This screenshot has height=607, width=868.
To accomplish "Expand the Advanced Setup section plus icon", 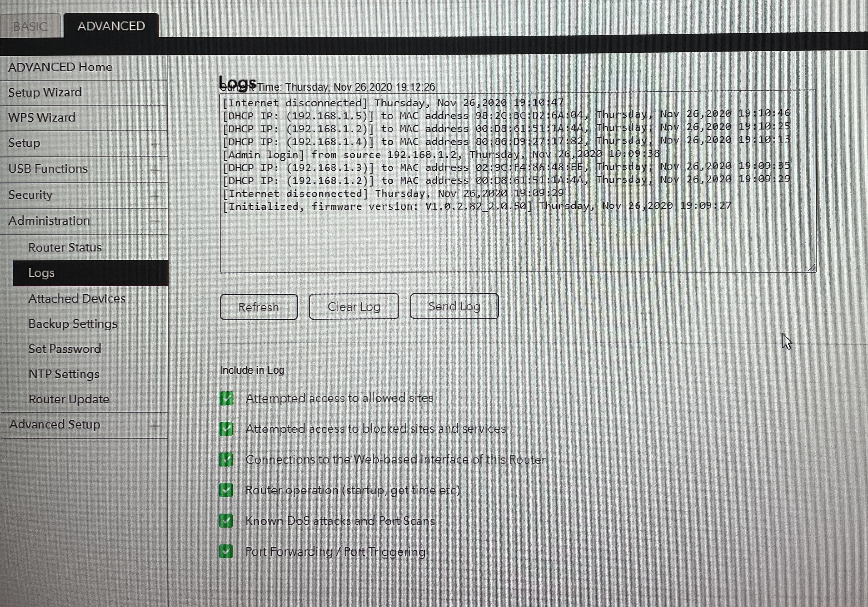I will click(x=155, y=426).
